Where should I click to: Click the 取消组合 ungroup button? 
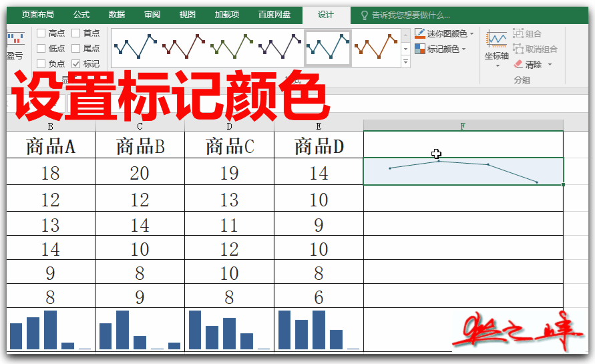point(535,49)
